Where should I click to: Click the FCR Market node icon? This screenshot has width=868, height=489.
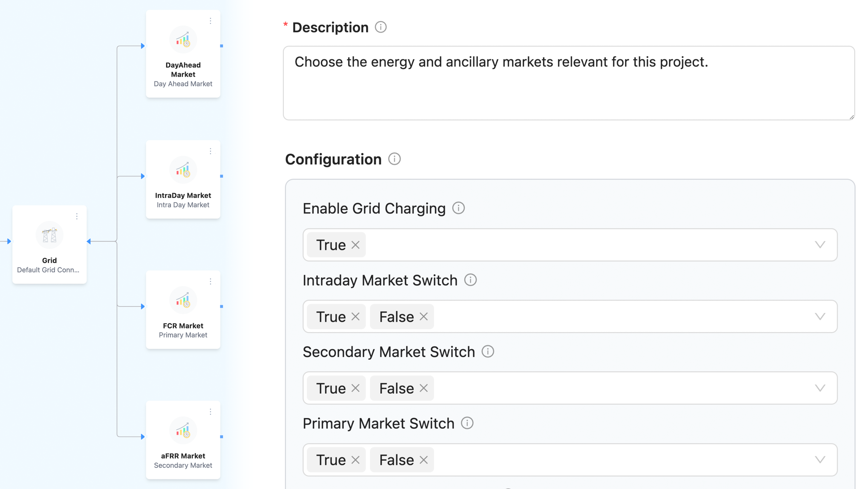tap(183, 300)
